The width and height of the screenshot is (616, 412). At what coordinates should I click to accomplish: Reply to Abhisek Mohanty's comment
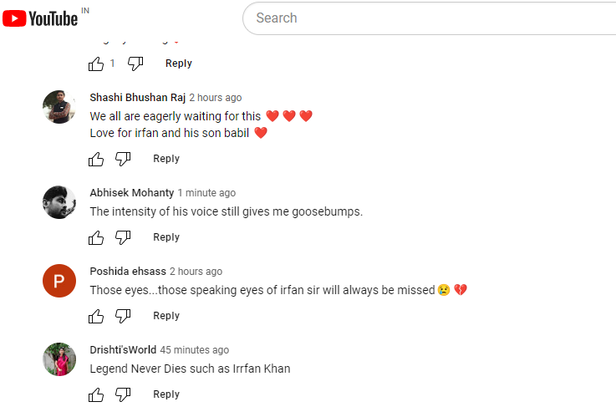(x=166, y=238)
